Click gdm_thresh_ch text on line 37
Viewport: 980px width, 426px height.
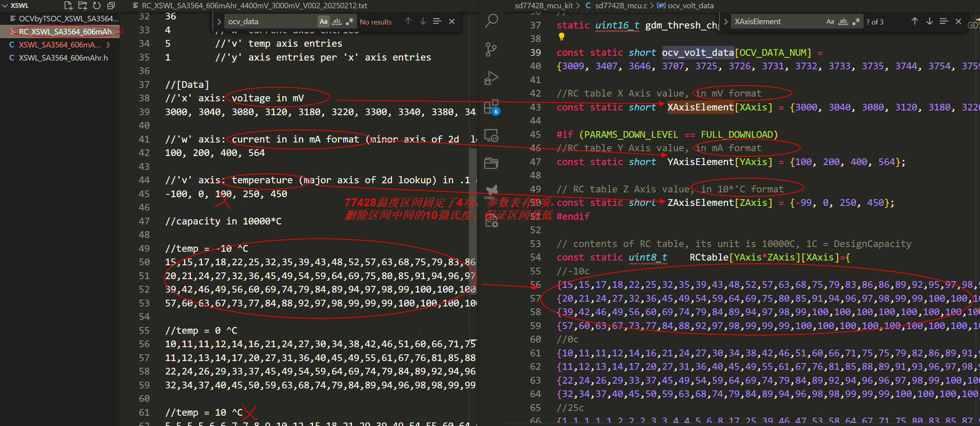tap(682, 25)
